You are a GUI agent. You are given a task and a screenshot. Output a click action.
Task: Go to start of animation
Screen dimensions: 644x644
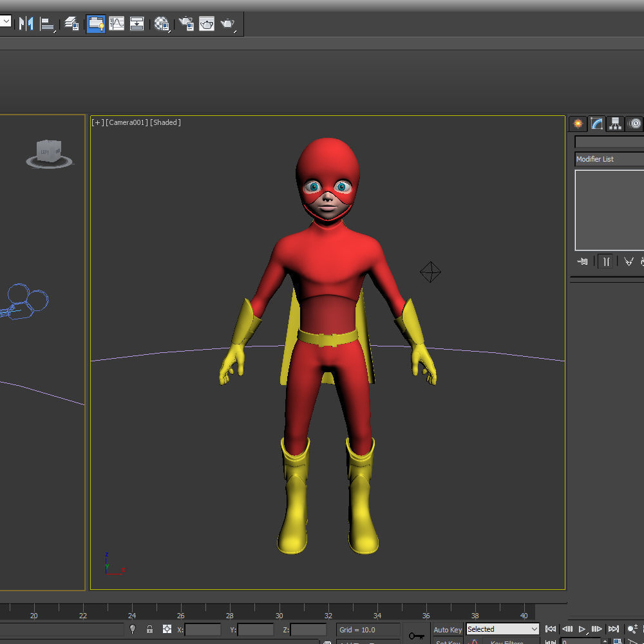(551, 629)
